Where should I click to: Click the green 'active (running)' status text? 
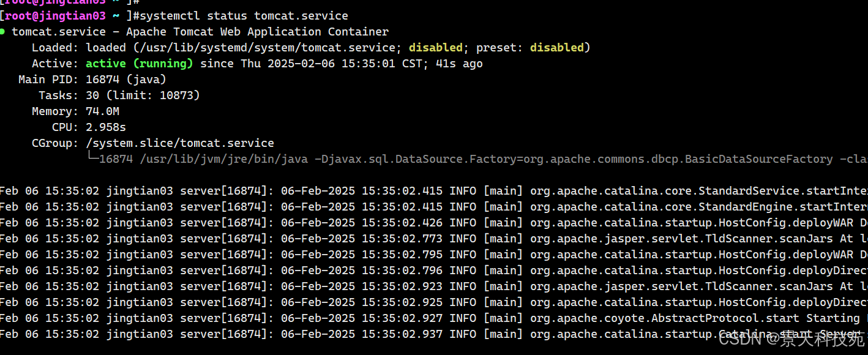click(x=139, y=64)
